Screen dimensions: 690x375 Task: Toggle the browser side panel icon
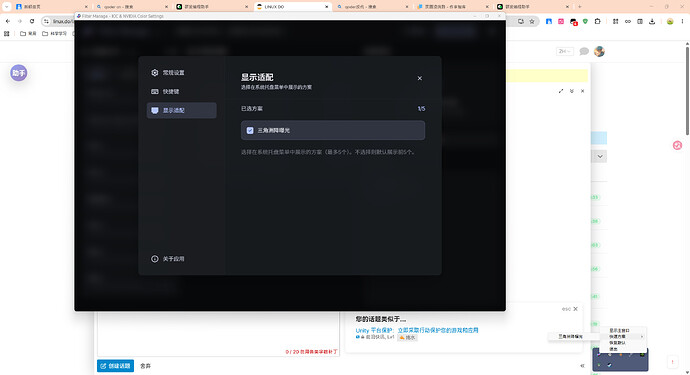(x=640, y=21)
